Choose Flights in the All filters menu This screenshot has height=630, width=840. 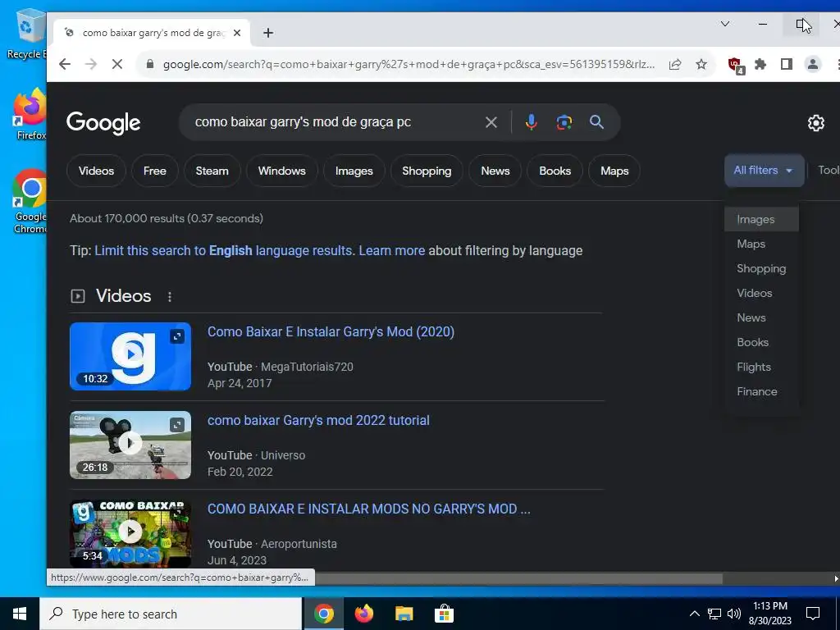(x=761, y=367)
